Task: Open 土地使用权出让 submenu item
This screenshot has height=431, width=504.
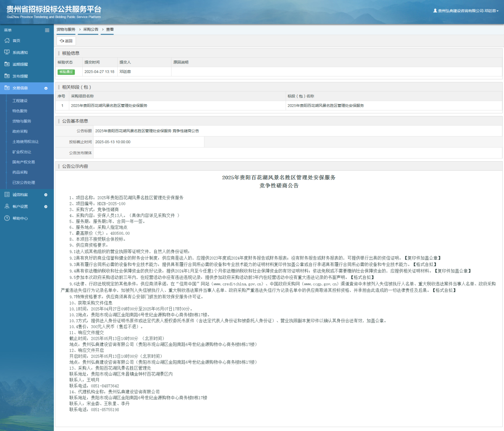Action: [x=25, y=142]
